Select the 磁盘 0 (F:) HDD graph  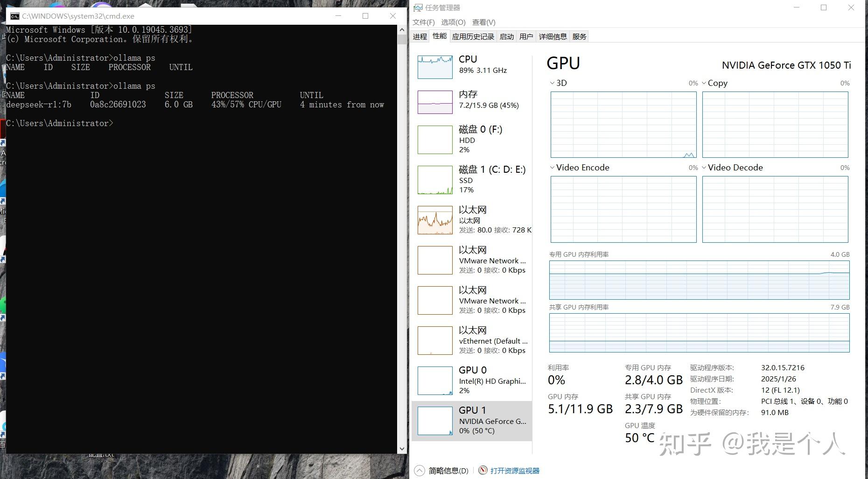tap(470, 139)
